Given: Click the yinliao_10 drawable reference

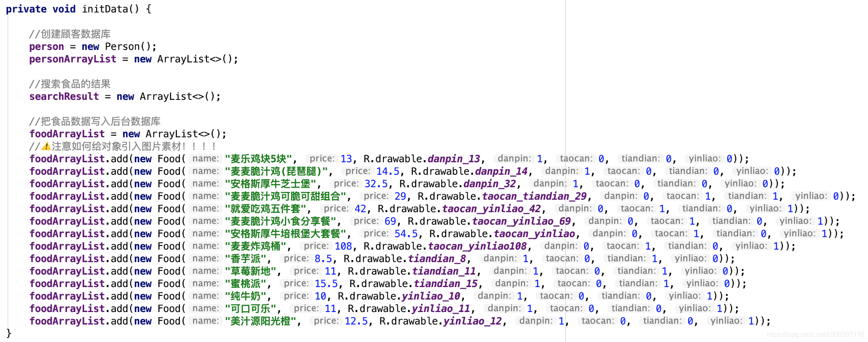Looking at the screenshot, I should click(431, 296).
